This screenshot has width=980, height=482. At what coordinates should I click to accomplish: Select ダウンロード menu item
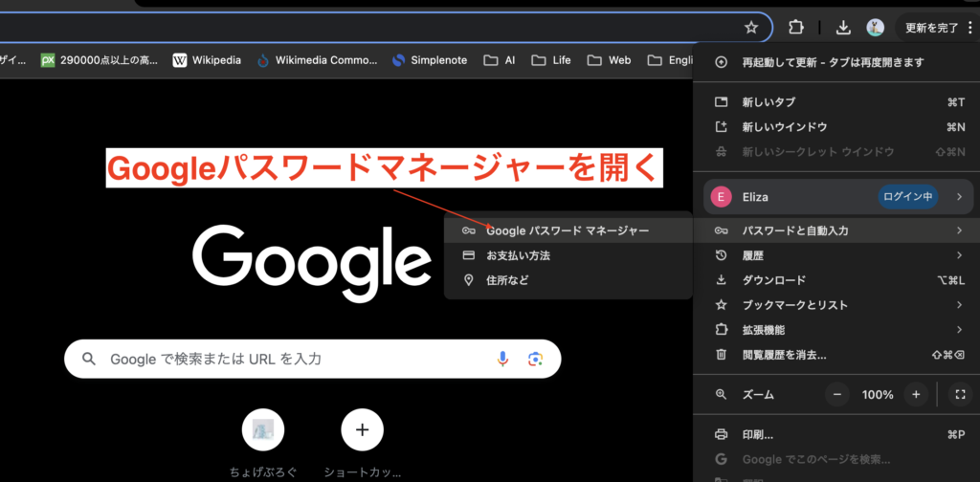pos(836,280)
